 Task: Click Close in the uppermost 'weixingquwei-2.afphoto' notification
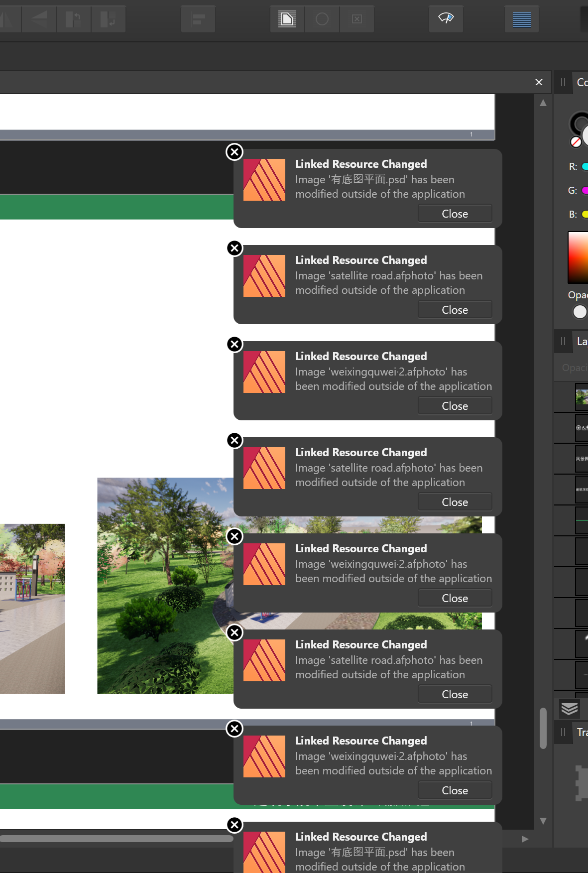click(x=455, y=406)
